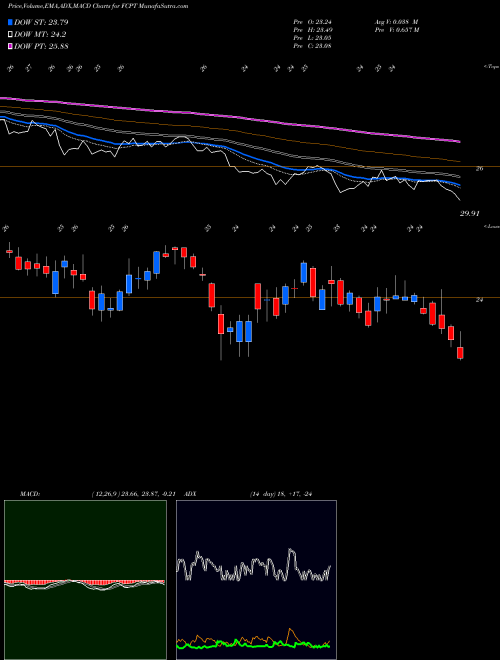Image resolution: width=500 pixels, height=660 pixels.
Task: Open the green MACD indicator chart panel
Action: point(85,580)
